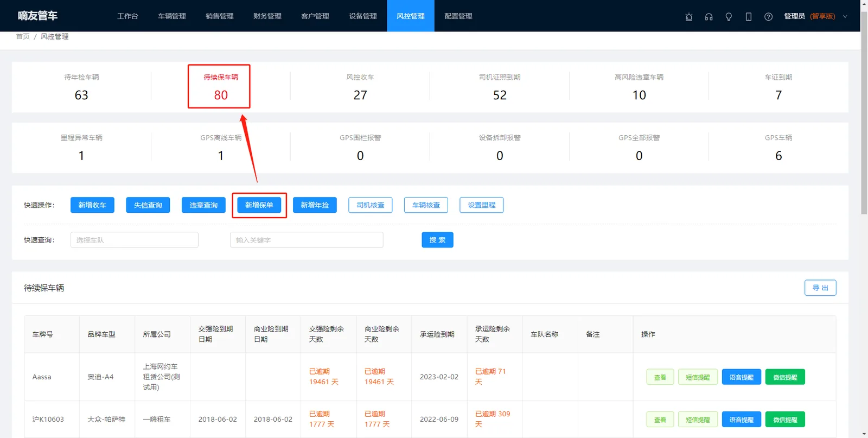Click the lightbulb tips icon
The width and height of the screenshot is (868, 438).
coord(729,16)
